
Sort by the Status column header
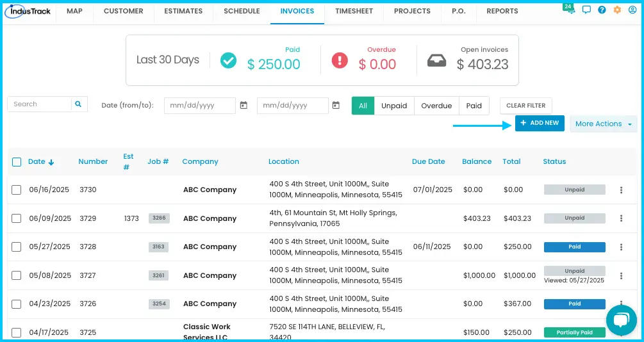554,162
